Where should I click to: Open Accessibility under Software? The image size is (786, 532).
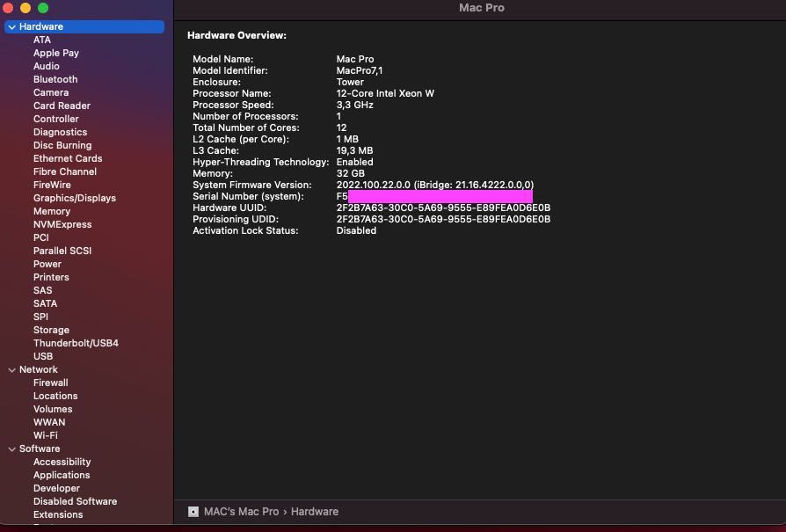[62, 463]
